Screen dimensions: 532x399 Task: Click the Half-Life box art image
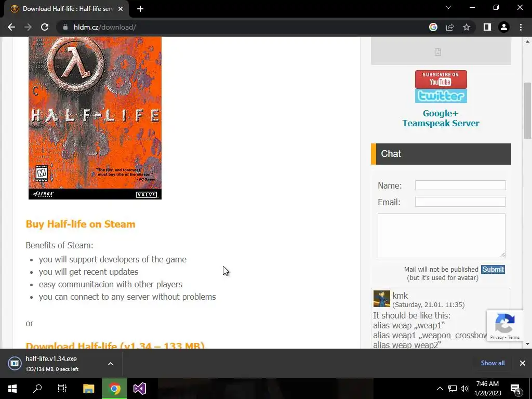95,118
